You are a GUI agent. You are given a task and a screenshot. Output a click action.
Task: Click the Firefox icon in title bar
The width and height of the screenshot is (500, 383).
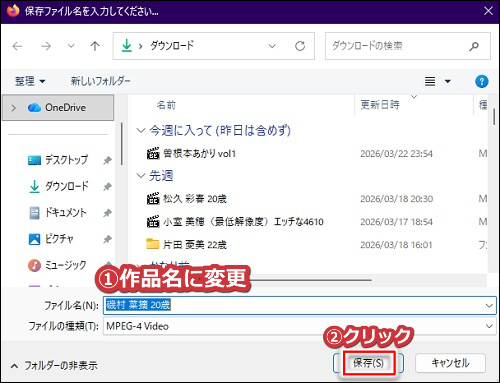pyautogui.click(x=13, y=11)
